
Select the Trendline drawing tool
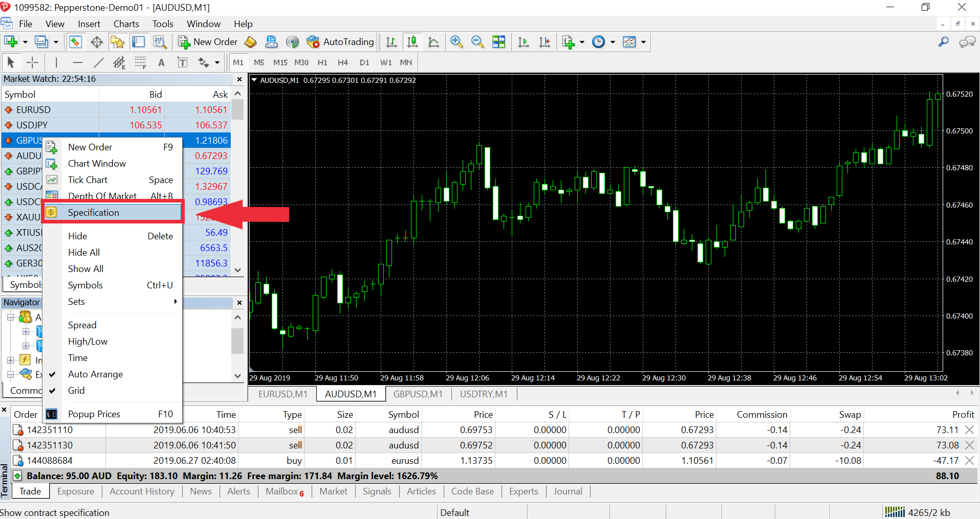point(99,62)
